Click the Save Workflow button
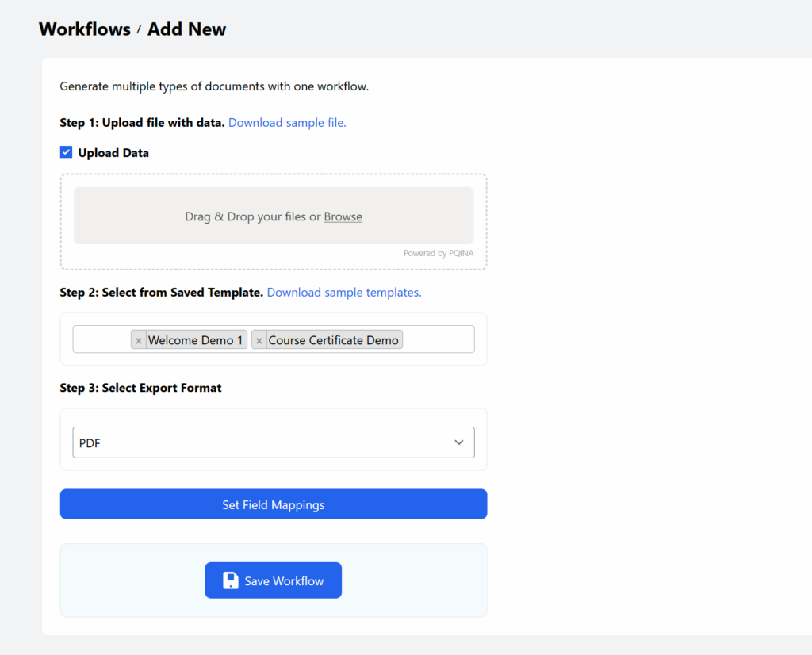Viewport: 812px width, 655px height. [x=274, y=580]
